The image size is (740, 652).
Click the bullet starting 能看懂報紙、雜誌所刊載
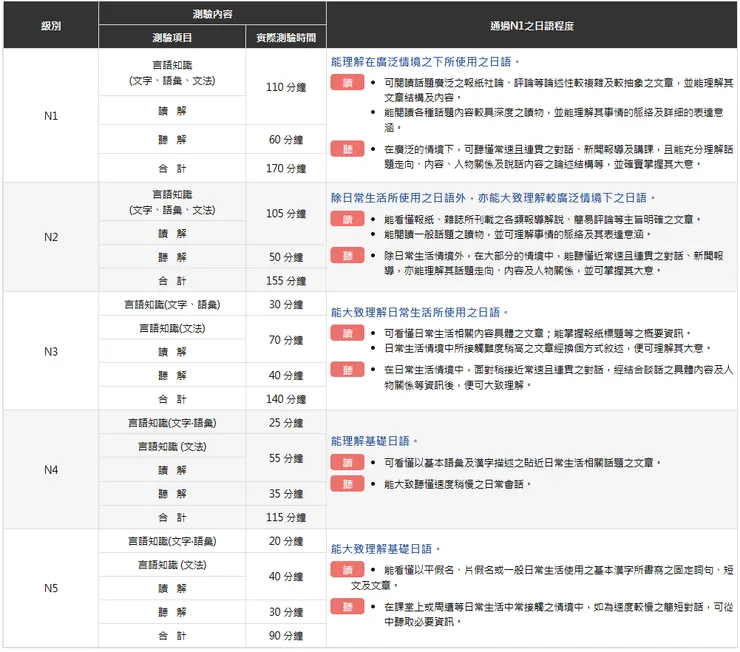pos(542,219)
